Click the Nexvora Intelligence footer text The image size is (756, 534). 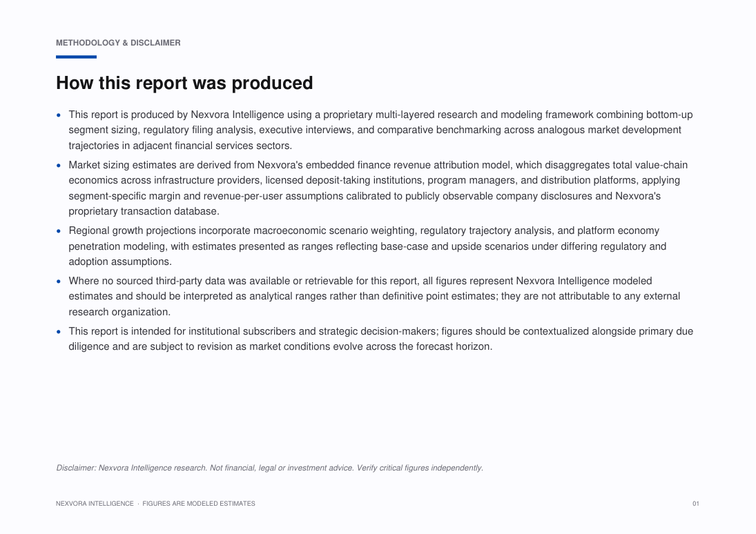click(x=95, y=504)
